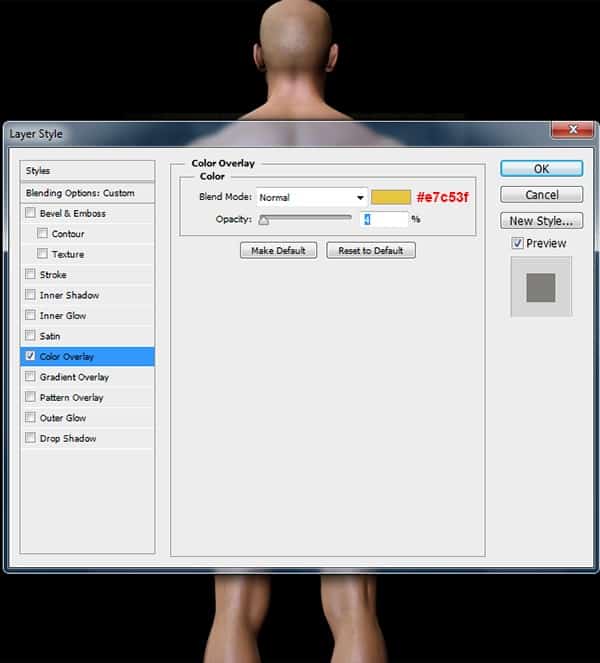Click Reset to Default button

click(x=371, y=250)
